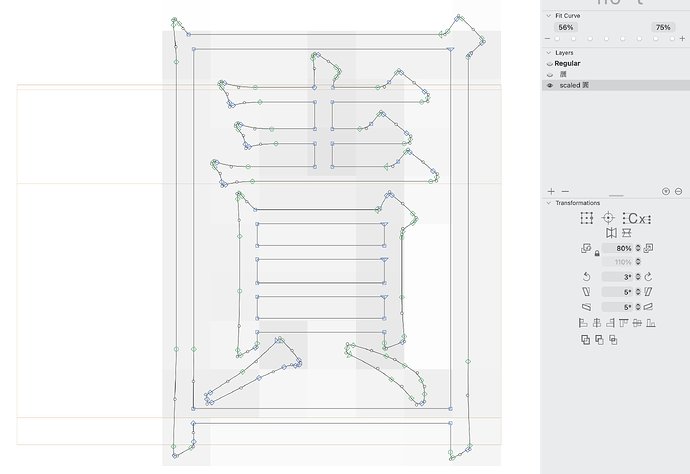Collapse the Fit Curve section

click(x=547, y=16)
